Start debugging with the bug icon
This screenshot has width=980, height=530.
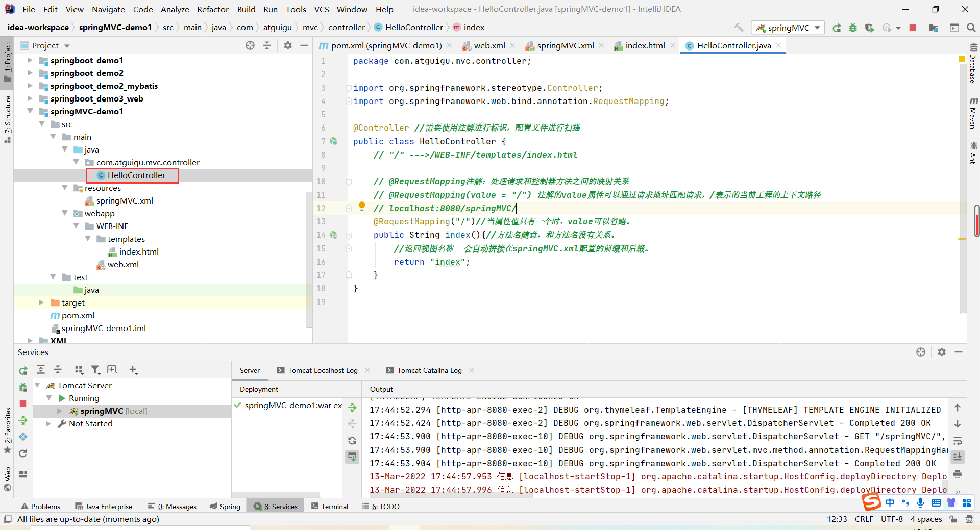[853, 28]
